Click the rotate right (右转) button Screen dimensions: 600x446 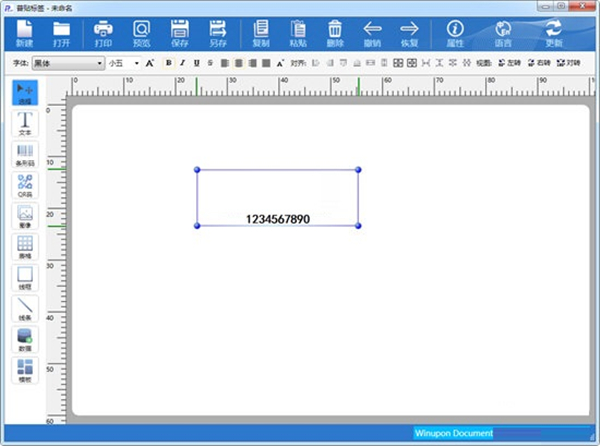pos(538,63)
